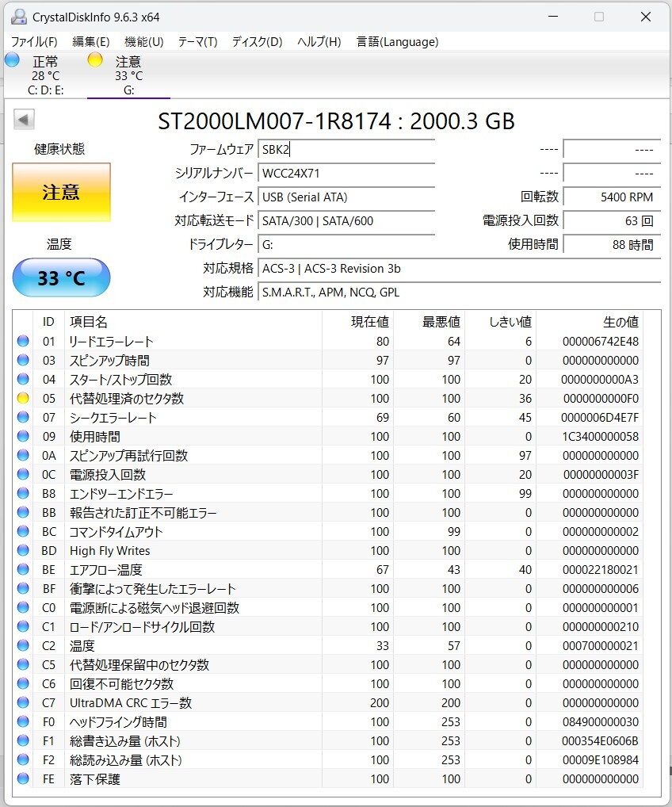
Task: Click the status icon for ヘッドフライング時間
Action: coord(23,722)
